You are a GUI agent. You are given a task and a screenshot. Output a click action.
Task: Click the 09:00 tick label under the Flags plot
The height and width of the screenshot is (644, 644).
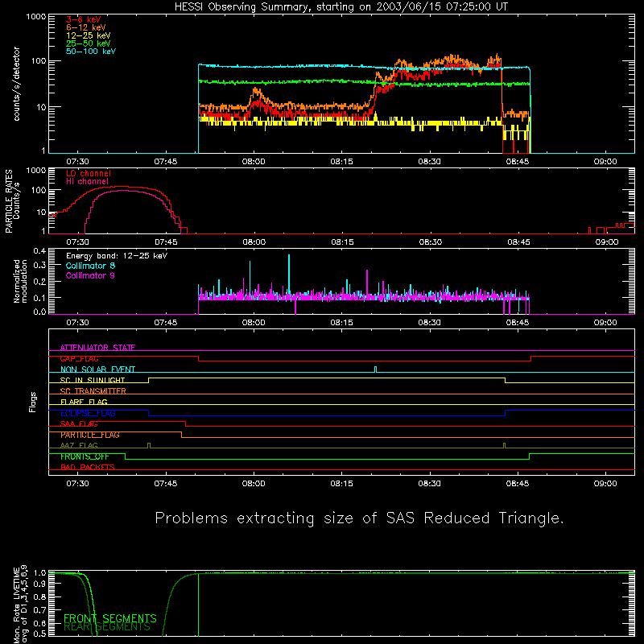(x=605, y=484)
